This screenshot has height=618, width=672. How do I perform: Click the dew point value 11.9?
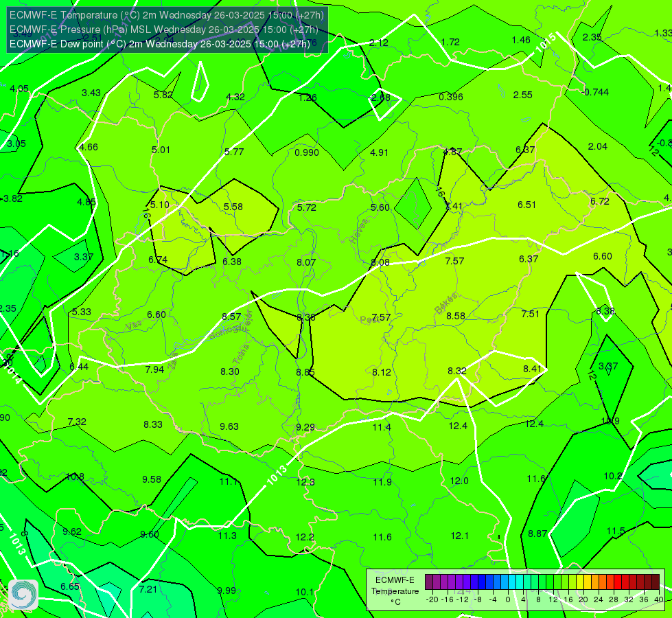pos(382,483)
